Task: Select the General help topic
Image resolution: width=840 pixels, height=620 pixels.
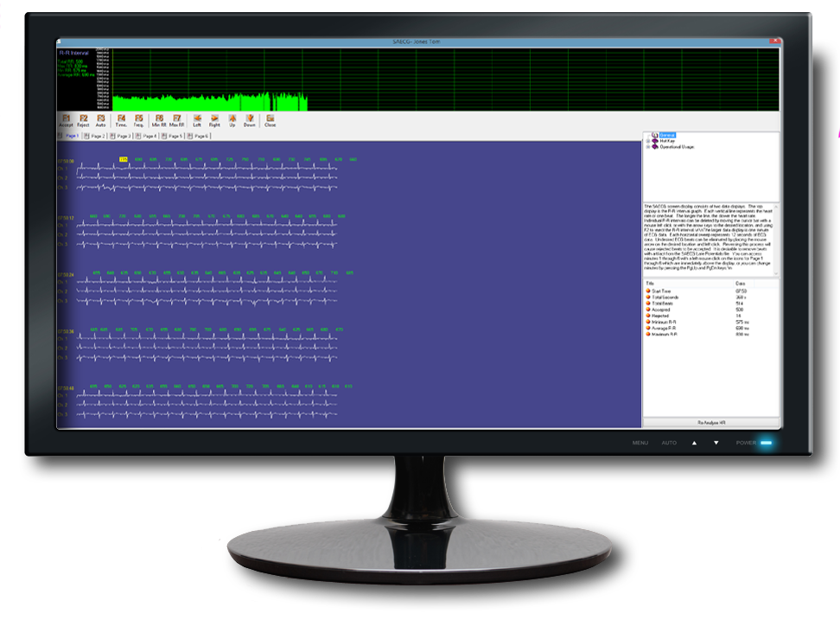Action: (x=668, y=135)
